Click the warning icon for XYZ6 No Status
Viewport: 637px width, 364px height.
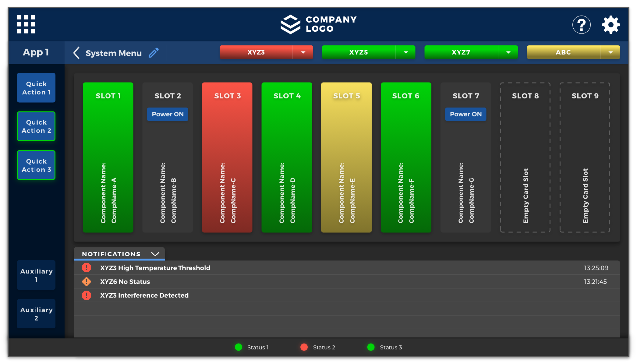86,282
